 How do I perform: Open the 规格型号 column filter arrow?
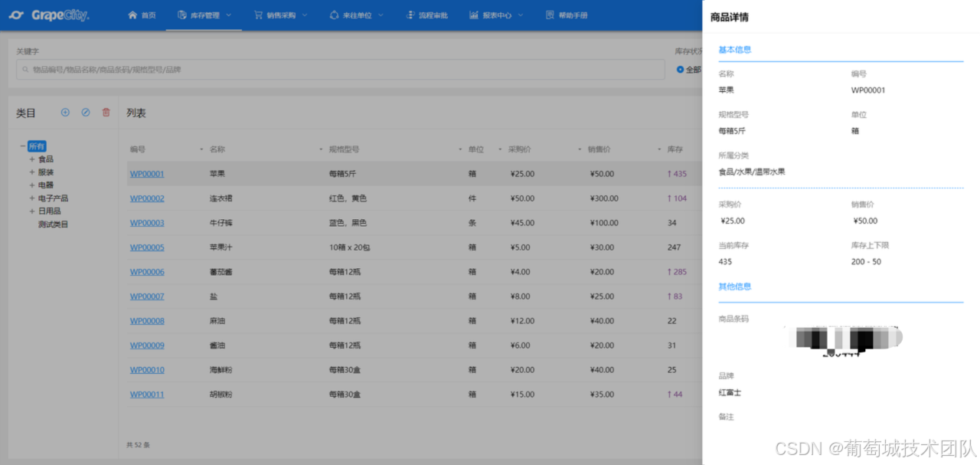[x=460, y=149]
